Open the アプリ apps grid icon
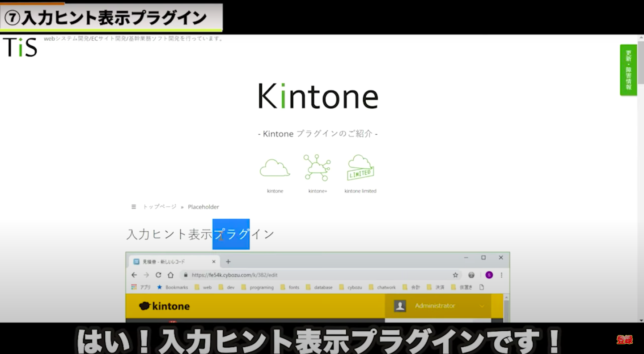The width and height of the screenshot is (644, 354). point(134,287)
